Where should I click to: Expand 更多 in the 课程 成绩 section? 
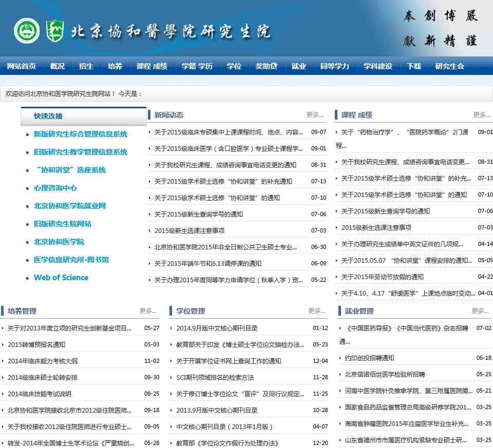tap(482, 115)
